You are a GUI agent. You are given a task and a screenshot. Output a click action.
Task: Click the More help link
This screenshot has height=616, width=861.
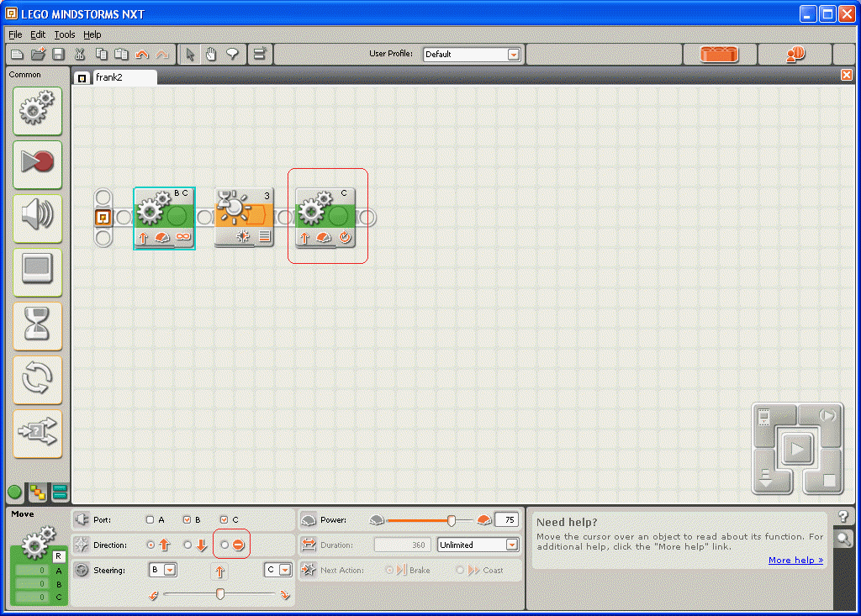[795, 561]
